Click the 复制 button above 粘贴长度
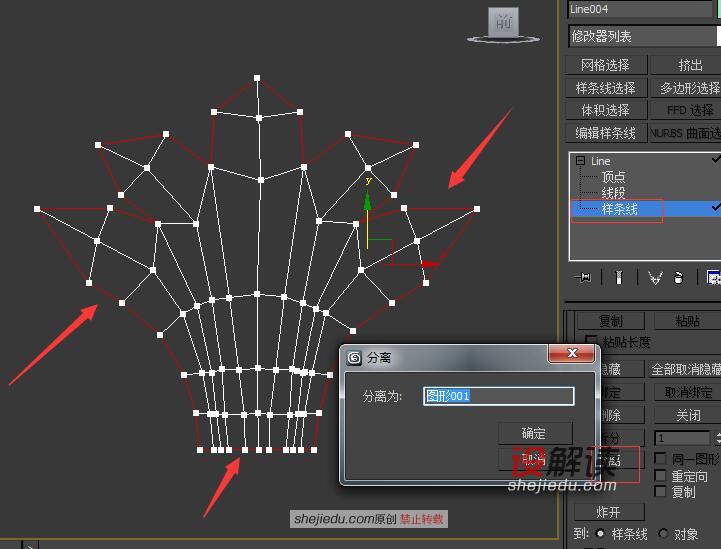The image size is (721, 549). pyautogui.click(x=611, y=320)
